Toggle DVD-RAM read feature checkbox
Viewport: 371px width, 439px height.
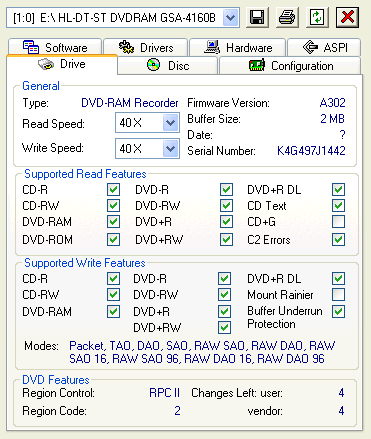tap(113, 221)
